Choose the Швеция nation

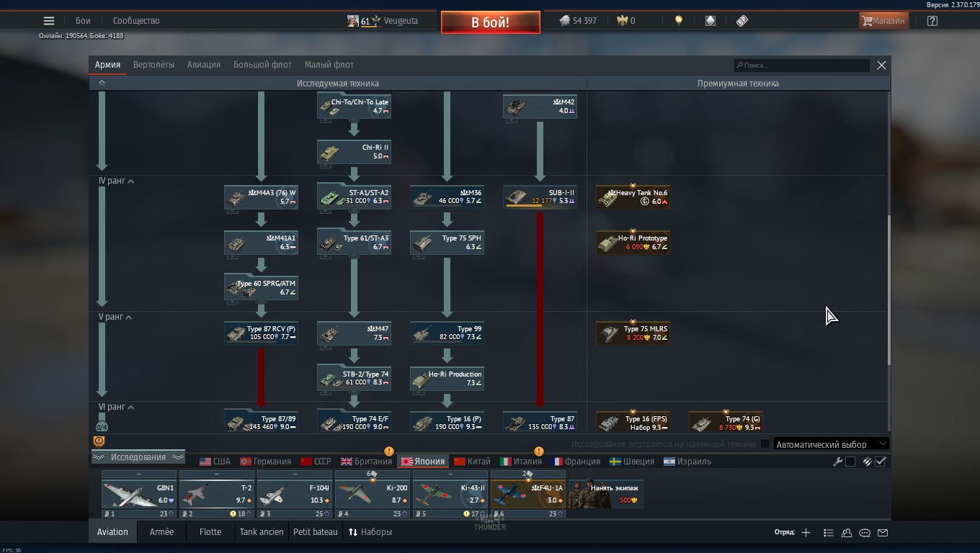632,462
